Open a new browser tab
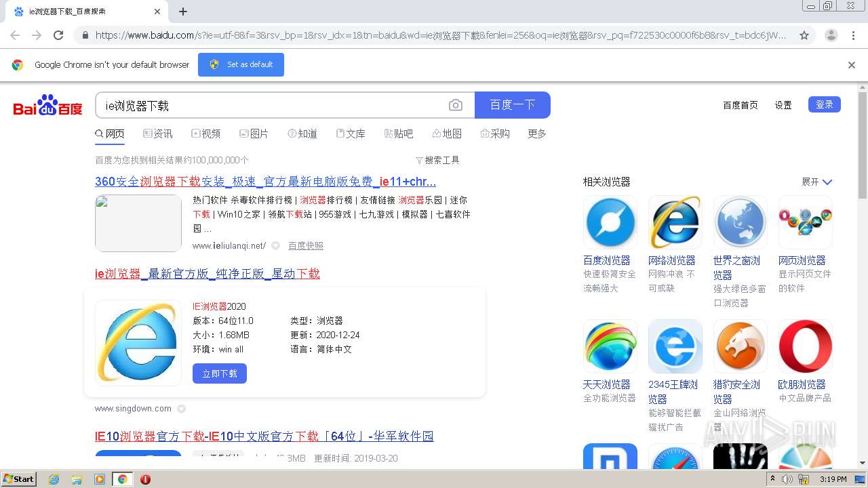The width and height of the screenshot is (868, 488). click(183, 12)
